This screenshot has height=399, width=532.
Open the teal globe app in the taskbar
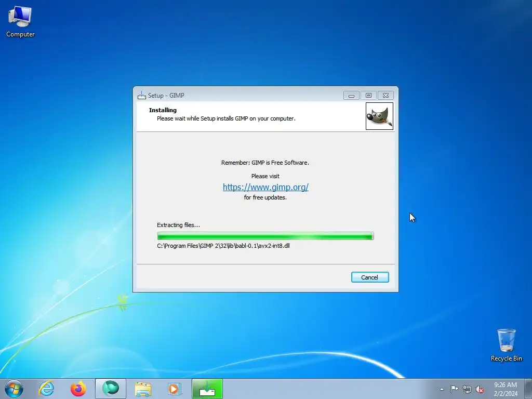coord(111,389)
